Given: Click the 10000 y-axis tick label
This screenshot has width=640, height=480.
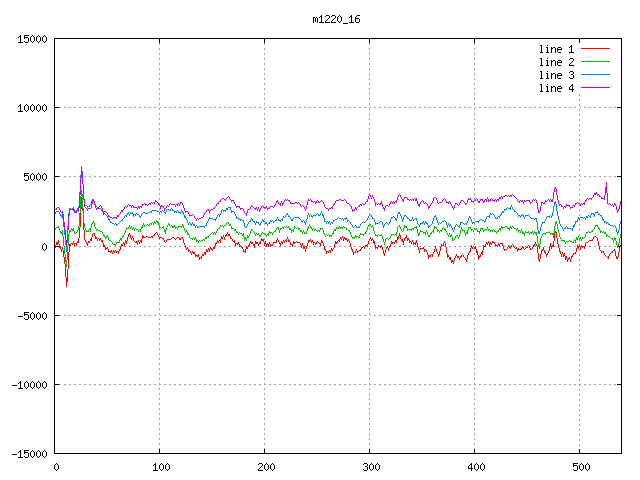Looking at the screenshot, I should coord(31,108).
